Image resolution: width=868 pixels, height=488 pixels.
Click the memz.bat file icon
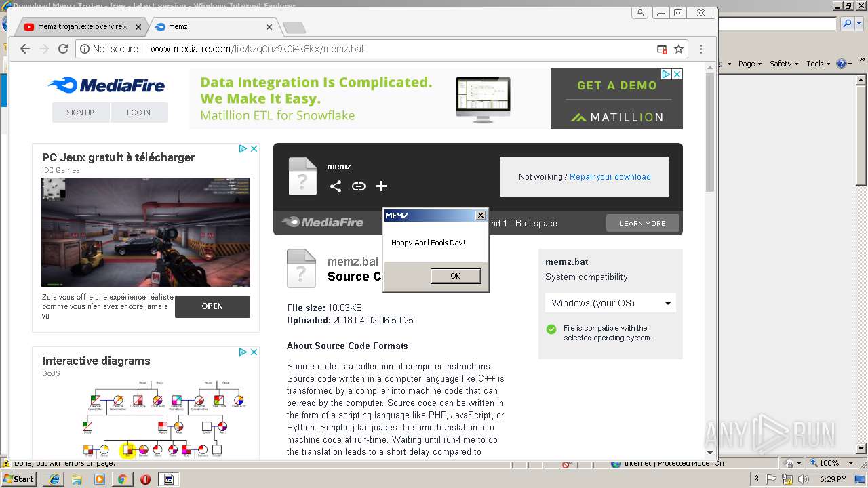point(301,268)
